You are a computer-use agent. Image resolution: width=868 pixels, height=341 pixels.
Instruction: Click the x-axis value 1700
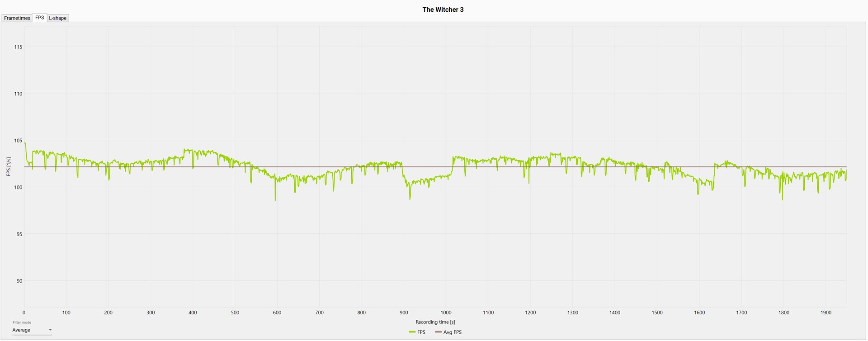[x=741, y=313]
